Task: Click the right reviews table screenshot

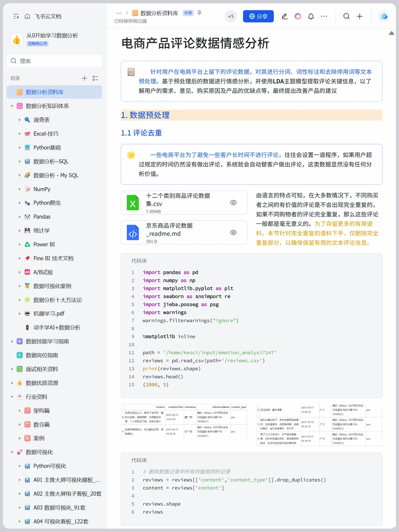Action: (x=319, y=425)
